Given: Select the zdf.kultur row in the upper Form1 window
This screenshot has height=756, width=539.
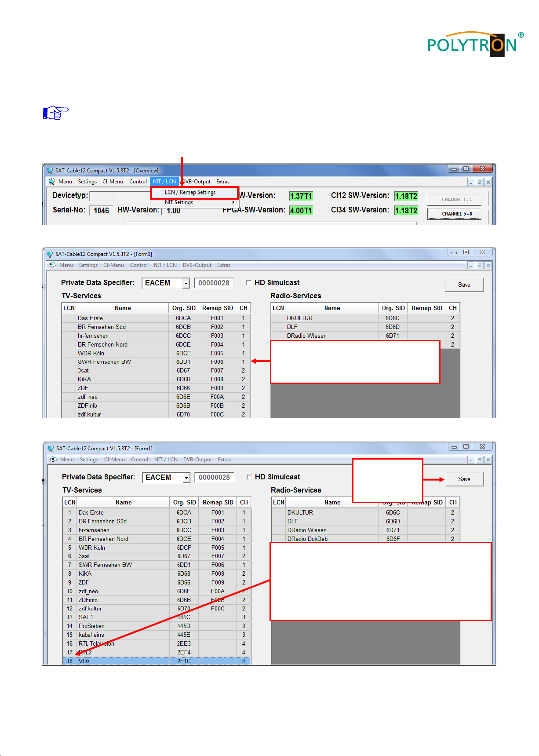Looking at the screenshot, I should (x=156, y=414).
